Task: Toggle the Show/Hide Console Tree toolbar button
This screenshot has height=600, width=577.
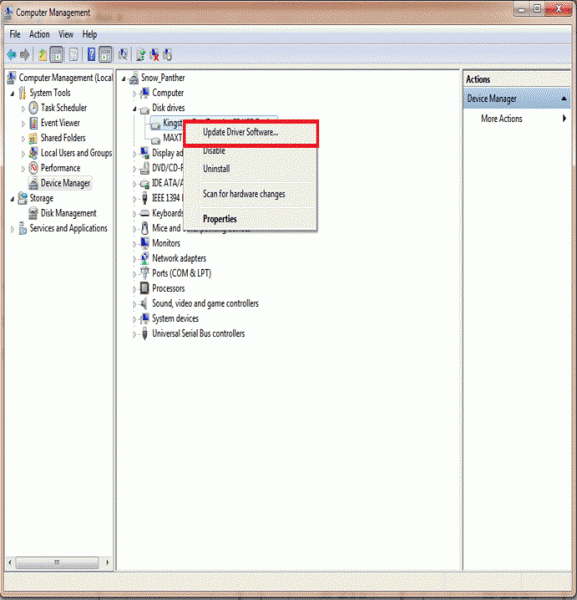Action: pyautogui.click(x=57, y=54)
